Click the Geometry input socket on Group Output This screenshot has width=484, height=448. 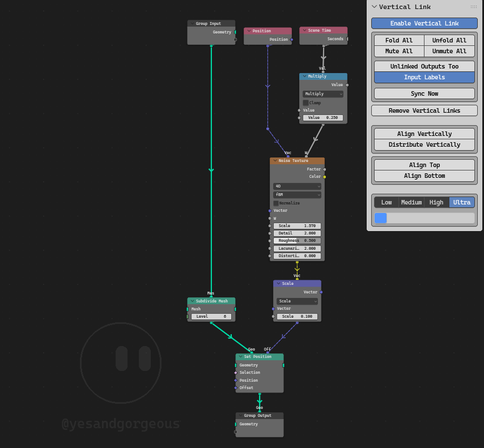(x=236, y=424)
